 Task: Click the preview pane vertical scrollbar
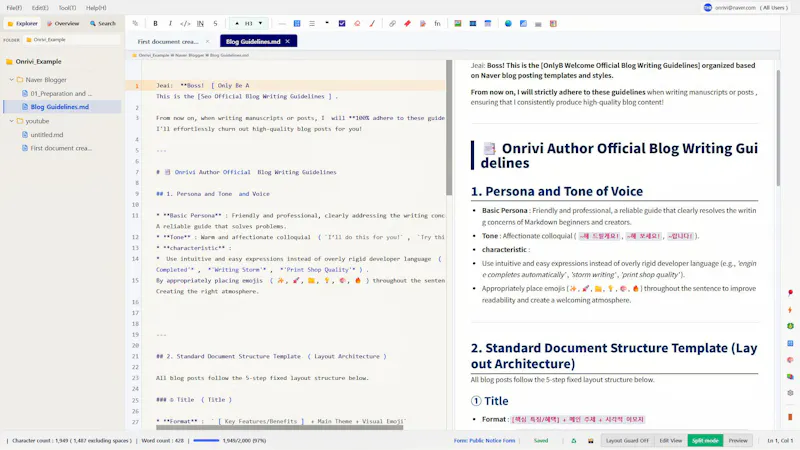pyautogui.click(x=778, y=128)
